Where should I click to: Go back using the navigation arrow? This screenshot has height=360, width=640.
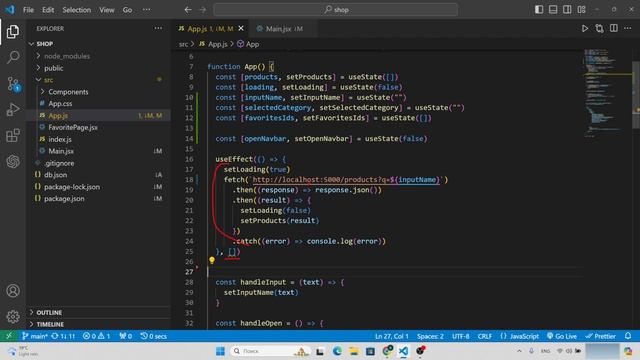(188, 9)
